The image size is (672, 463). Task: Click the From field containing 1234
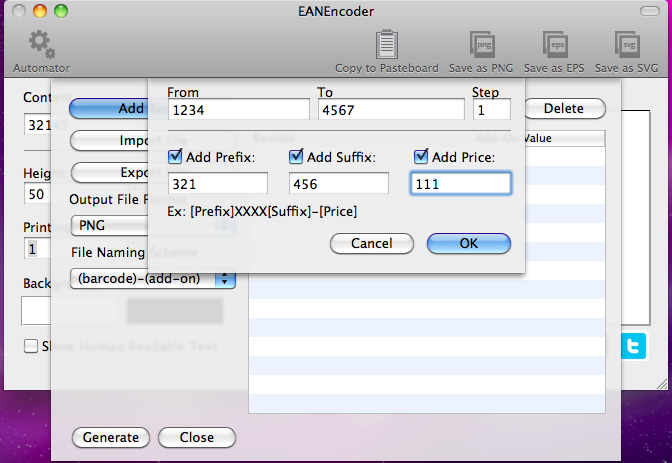tap(238, 110)
